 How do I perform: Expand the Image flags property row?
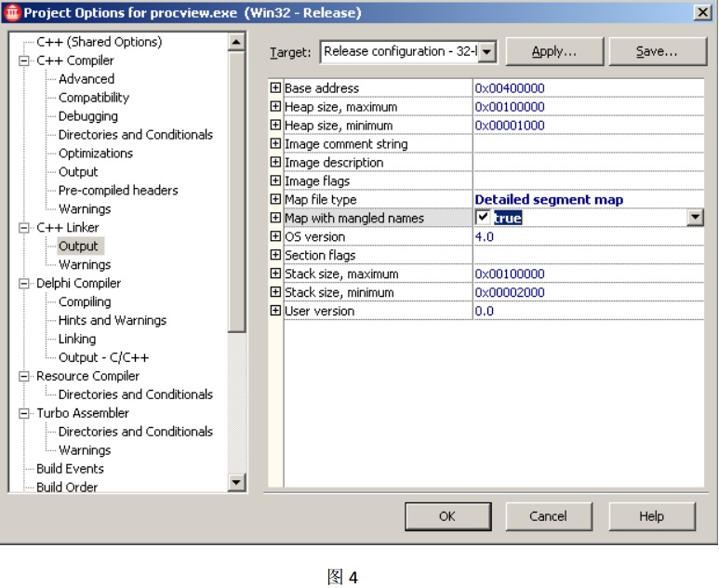(x=275, y=181)
